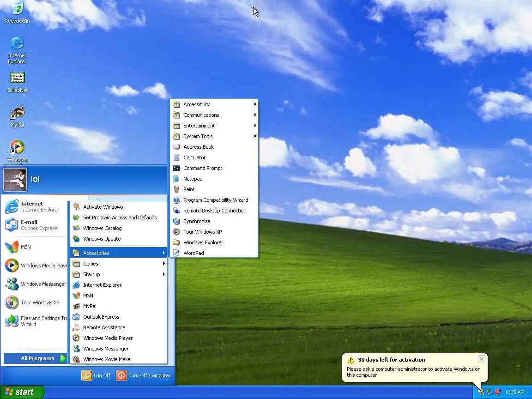Screen dimensions: 532x399
Task: Expand the Startup submenu
Action: click(118, 274)
